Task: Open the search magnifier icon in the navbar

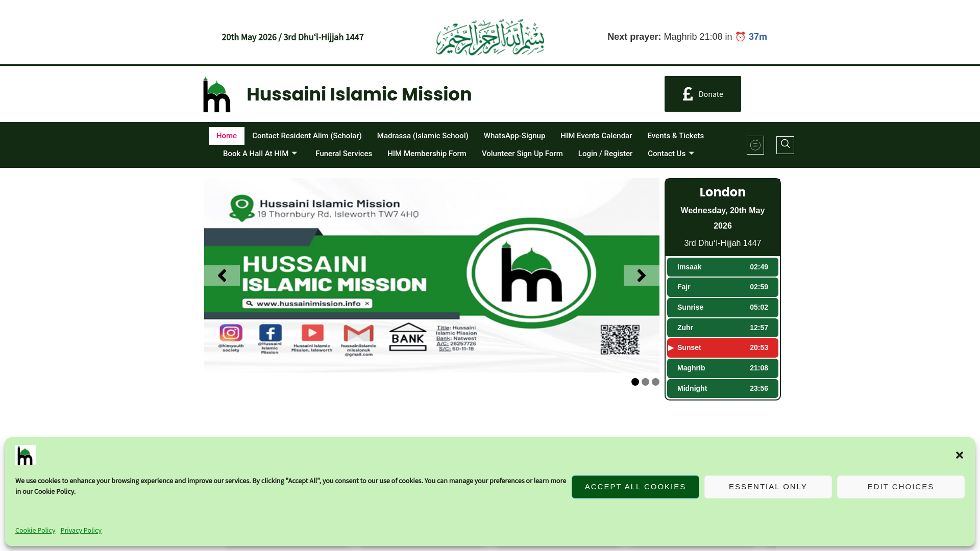Action: [x=785, y=145]
